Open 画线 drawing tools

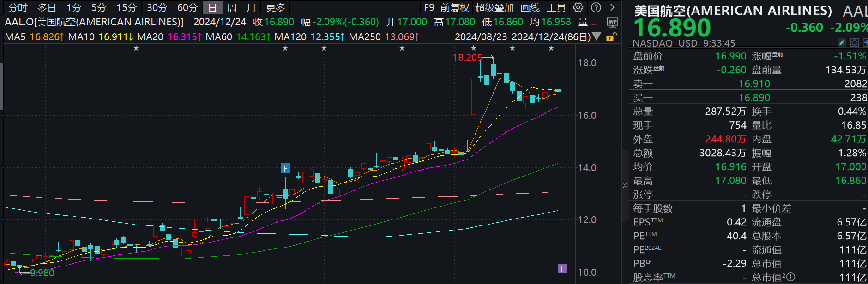[530, 8]
